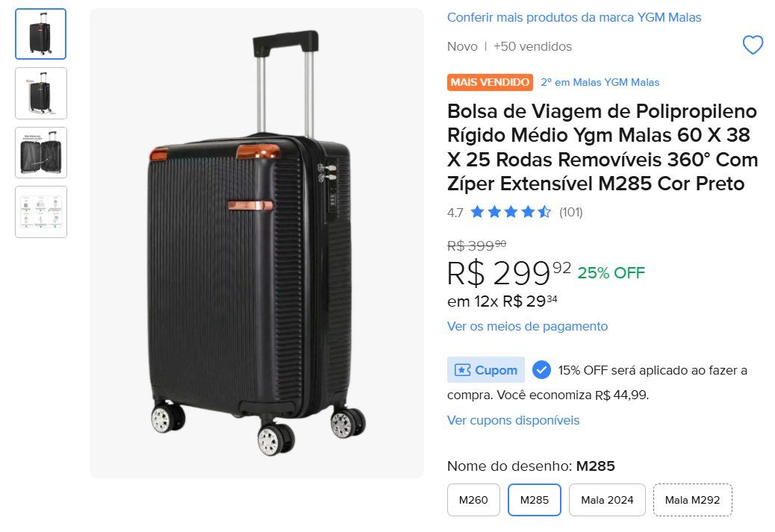View the open suitcase interior thumbnail
Screen dimensions: 775x532
[x=41, y=152]
